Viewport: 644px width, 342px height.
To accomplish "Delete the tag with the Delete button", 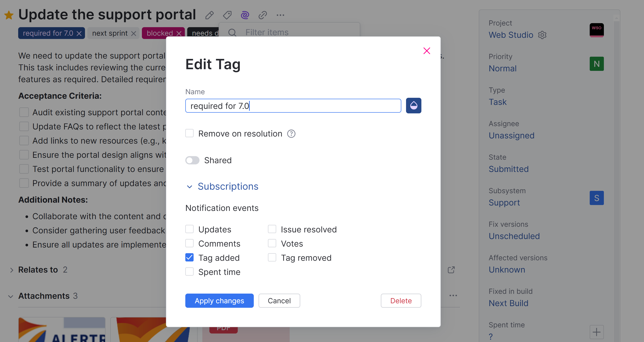I will (x=401, y=300).
